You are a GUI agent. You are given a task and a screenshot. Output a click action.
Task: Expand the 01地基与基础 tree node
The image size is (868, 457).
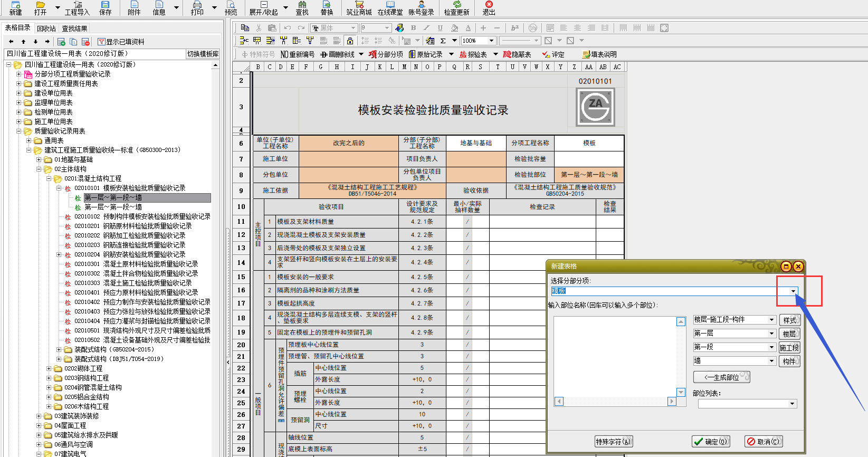(39, 159)
